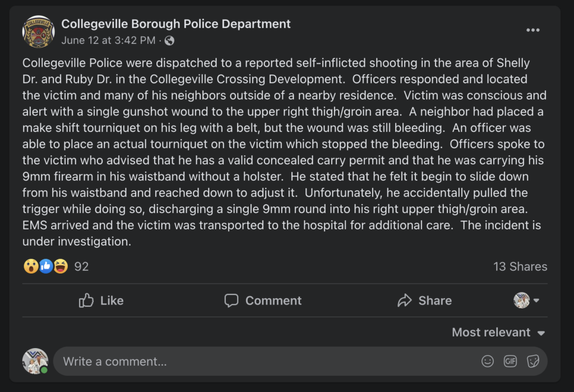Insert an emoji in comment box
This screenshot has width=574, height=392.
coord(488,362)
